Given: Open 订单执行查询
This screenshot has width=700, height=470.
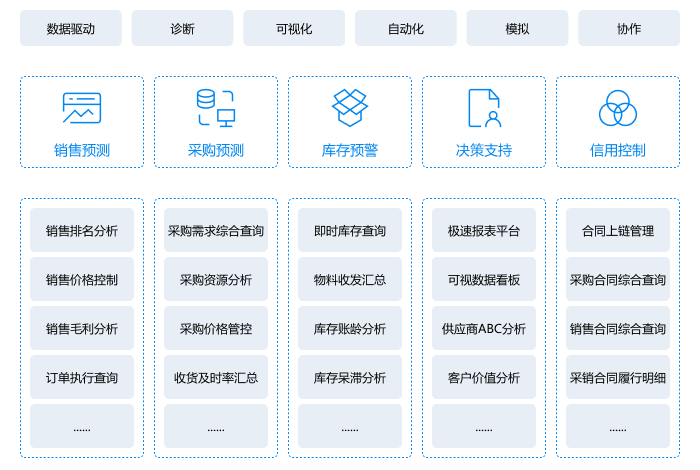Looking at the screenshot, I should coord(82,377).
